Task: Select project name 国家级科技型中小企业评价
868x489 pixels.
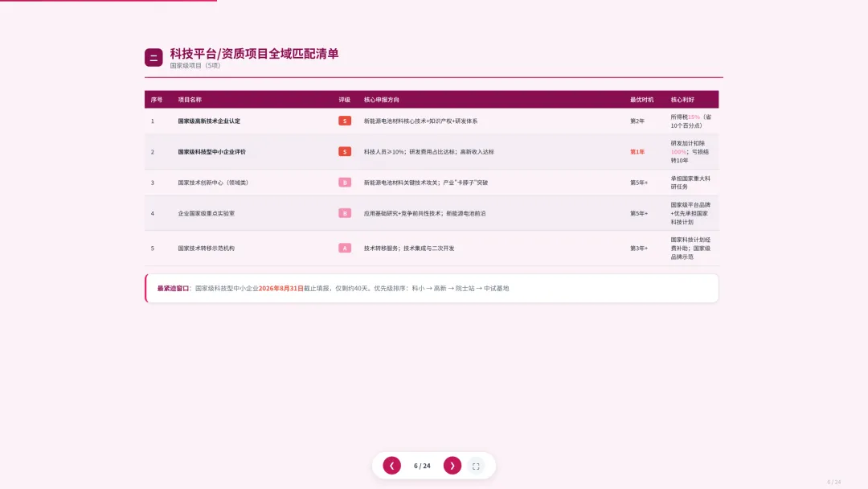Action: [212, 152]
